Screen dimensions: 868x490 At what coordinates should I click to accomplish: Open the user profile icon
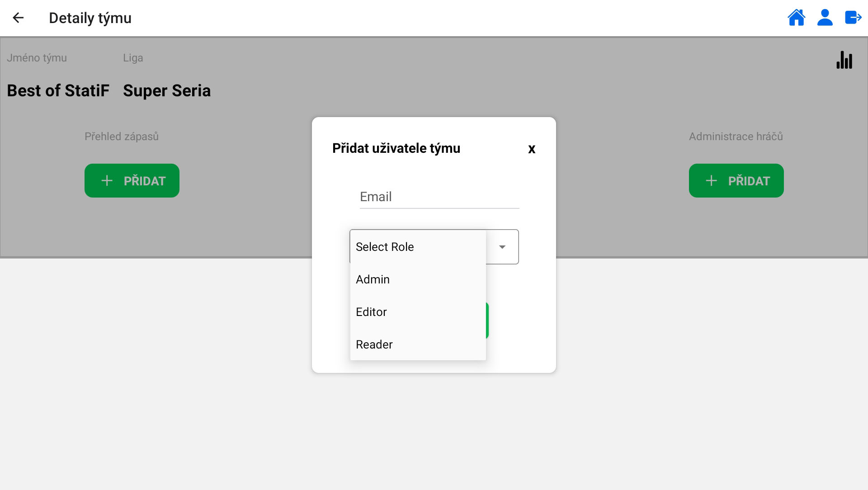pyautogui.click(x=825, y=18)
